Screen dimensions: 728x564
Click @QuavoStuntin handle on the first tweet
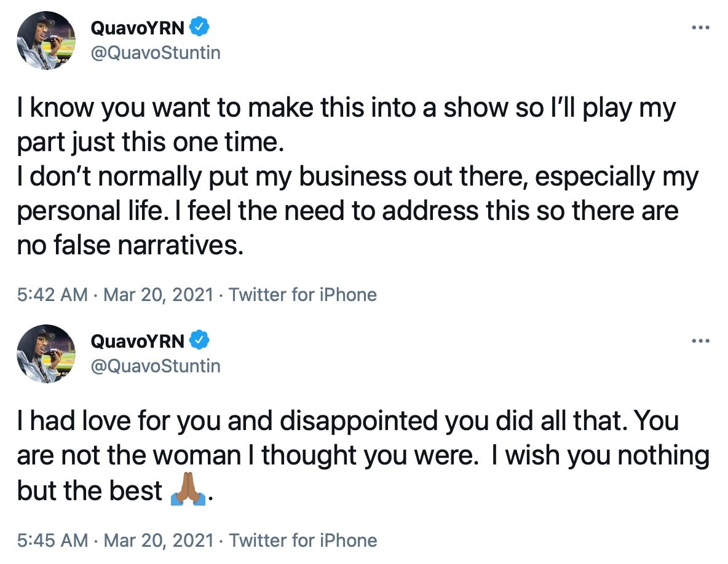(x=155, y=53)
